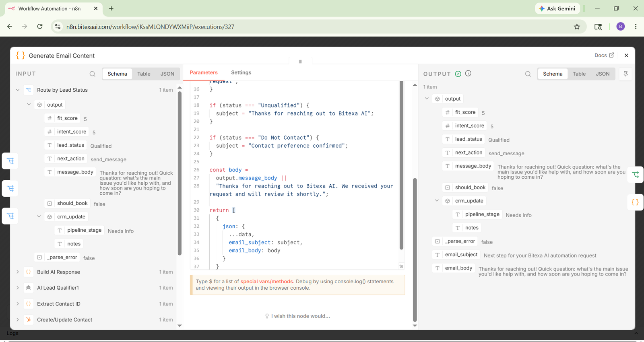Click the input intent_score field pill
Screen dimensions: 644x342
click(x=67, y=132)
